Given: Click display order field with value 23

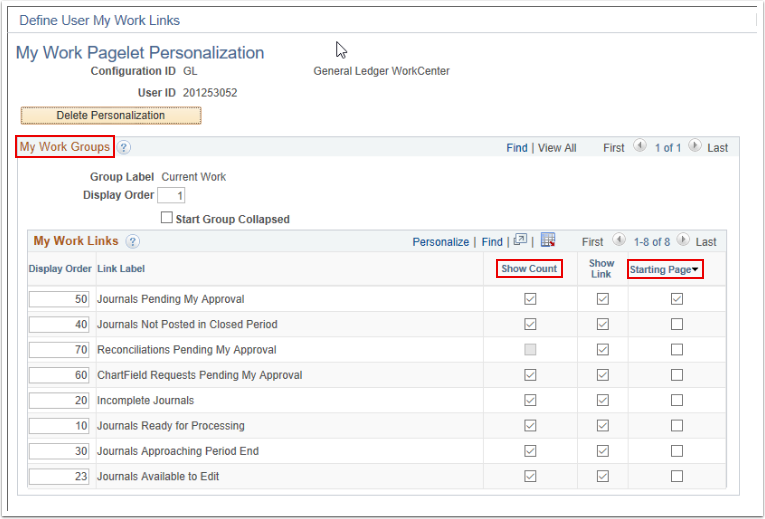Looking at the screenshot, I should tap(59, 477).
